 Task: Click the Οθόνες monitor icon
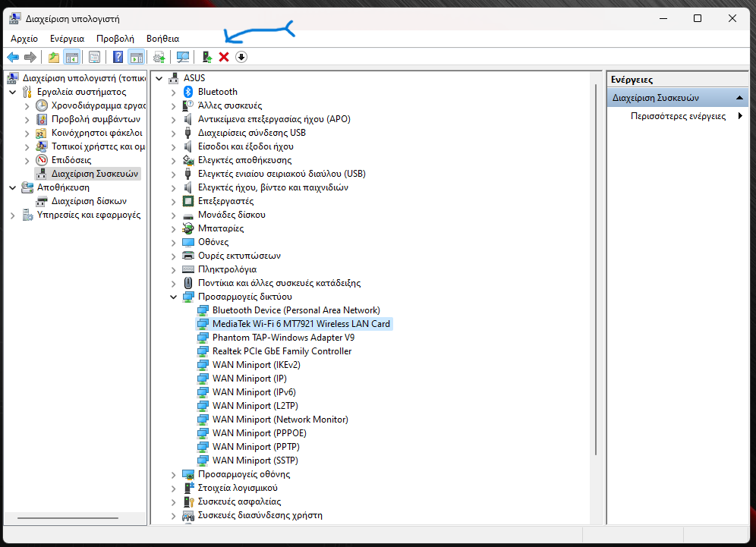coord(188,242)
